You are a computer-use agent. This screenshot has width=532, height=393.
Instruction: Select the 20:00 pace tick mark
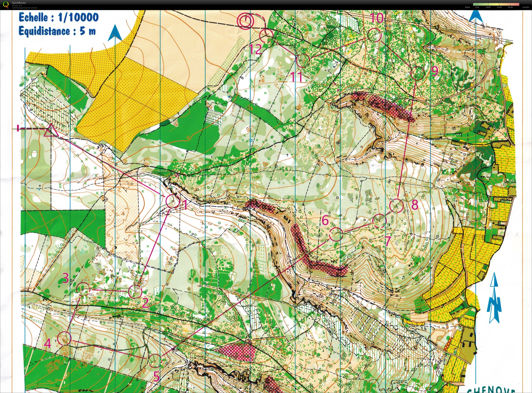coord(510,4)
